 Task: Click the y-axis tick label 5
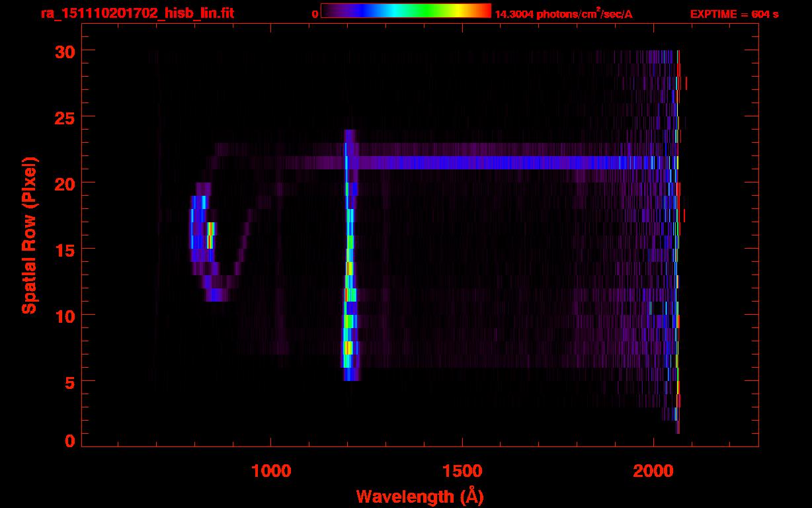pyautogui.click(x=68, y=382)
